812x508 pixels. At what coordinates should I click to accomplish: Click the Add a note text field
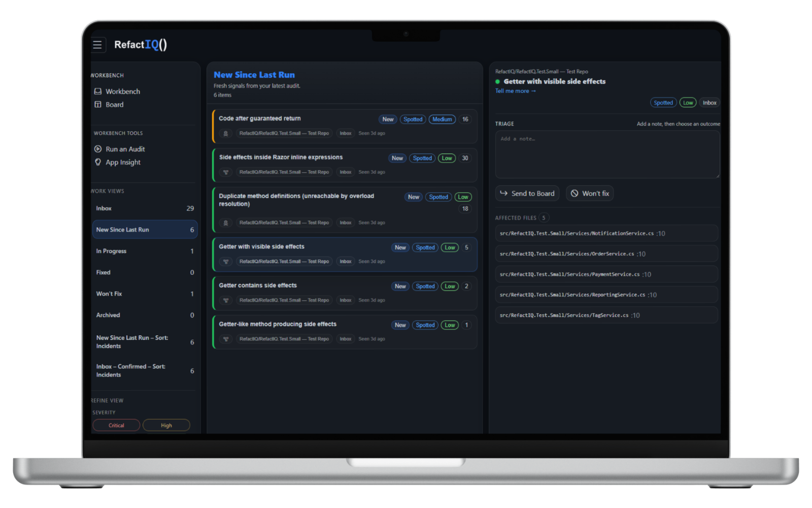point(607,154)
